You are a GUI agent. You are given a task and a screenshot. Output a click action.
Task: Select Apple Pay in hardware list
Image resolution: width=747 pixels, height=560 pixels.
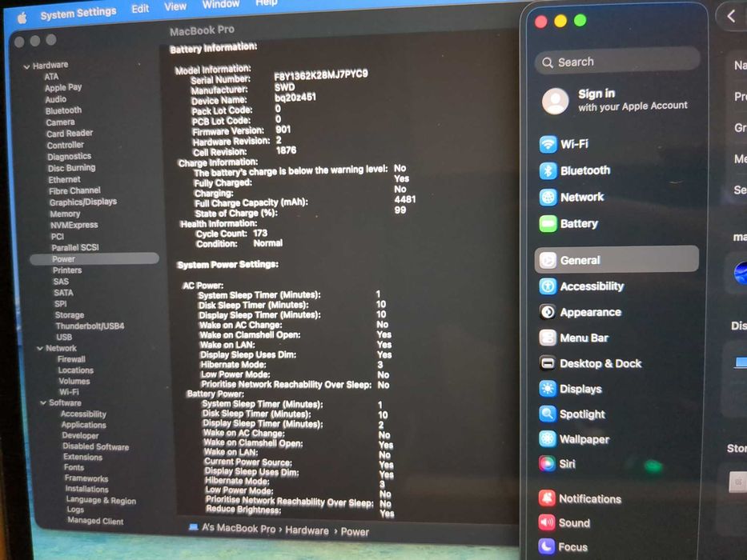pos(63,88)
